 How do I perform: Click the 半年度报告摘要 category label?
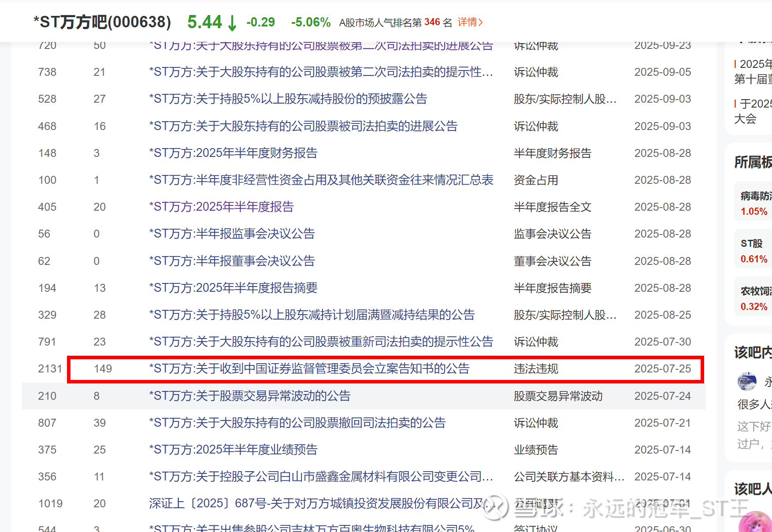pyautogui.click(x=553, y=288)
